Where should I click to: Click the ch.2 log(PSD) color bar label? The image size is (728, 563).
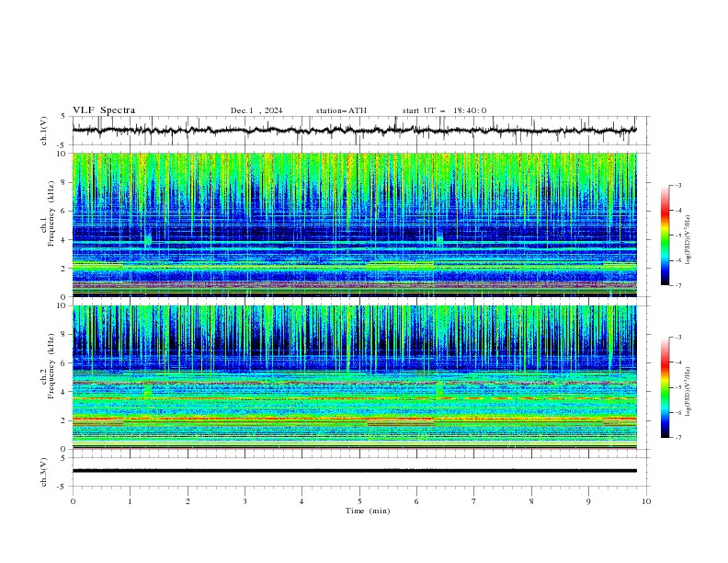pyautogui.click(x=688, y=392)
